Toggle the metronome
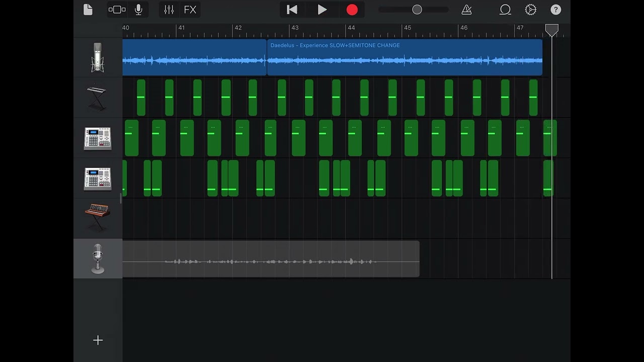The height and width of the screenshot is (362, 644). pyautogui.click(x=467, y=10)
